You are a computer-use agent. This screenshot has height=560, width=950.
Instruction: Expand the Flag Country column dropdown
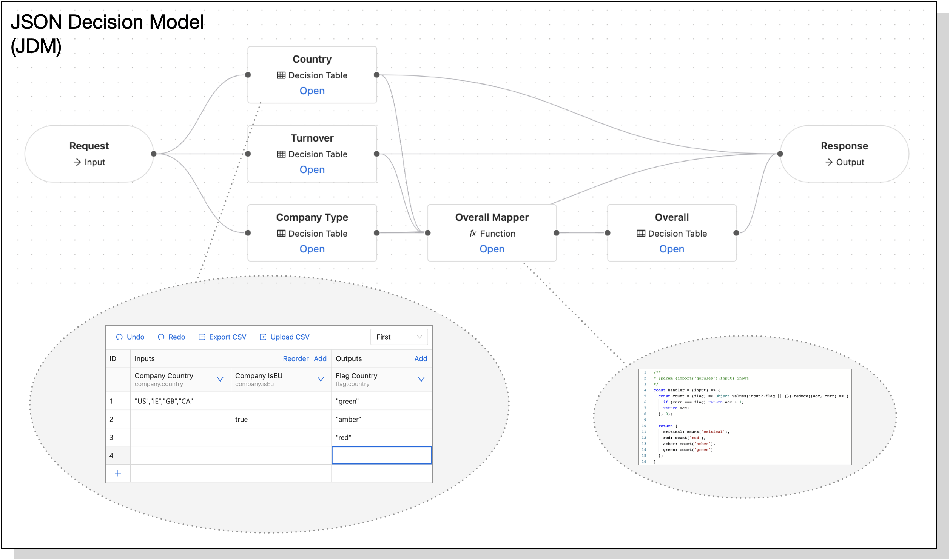pos(422,379)
